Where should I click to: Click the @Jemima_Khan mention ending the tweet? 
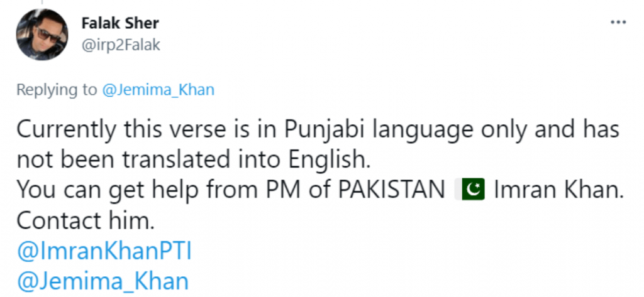(103, 281)
